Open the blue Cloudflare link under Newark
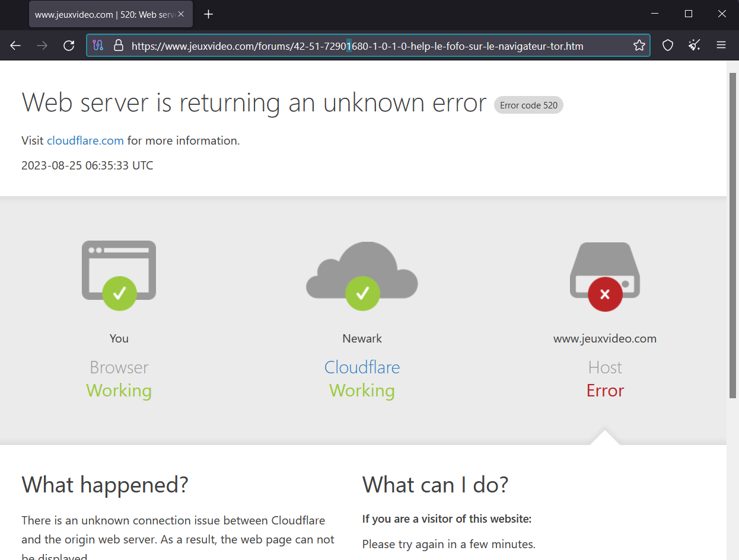The width and height of the screenshot is (739, 560). click(362, 367)
